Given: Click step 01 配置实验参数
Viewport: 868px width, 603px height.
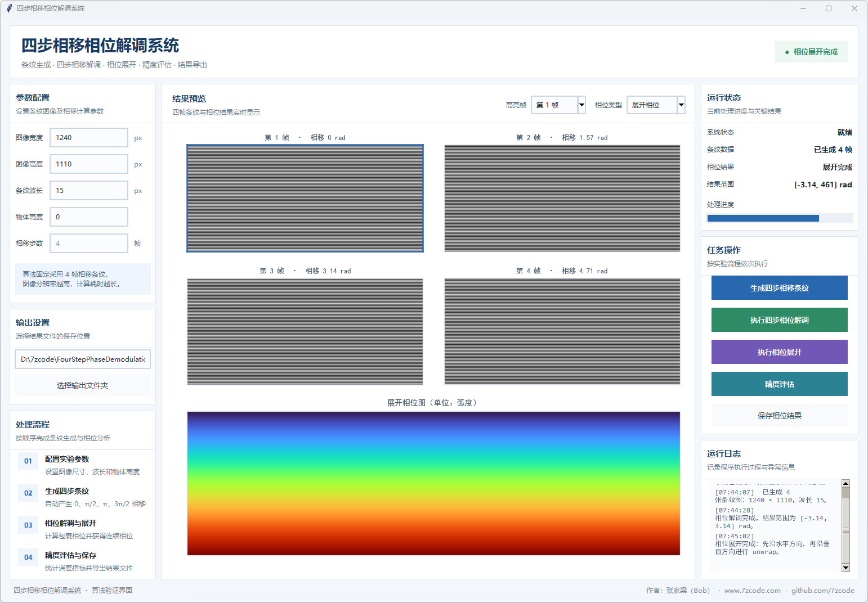Looking at the screenshot, I should 83,465.
